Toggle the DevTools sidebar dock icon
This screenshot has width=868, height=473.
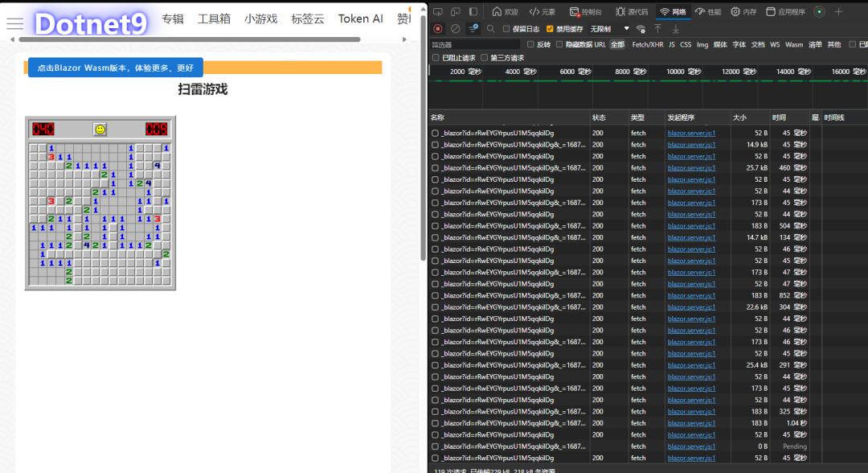pos(473,11)
